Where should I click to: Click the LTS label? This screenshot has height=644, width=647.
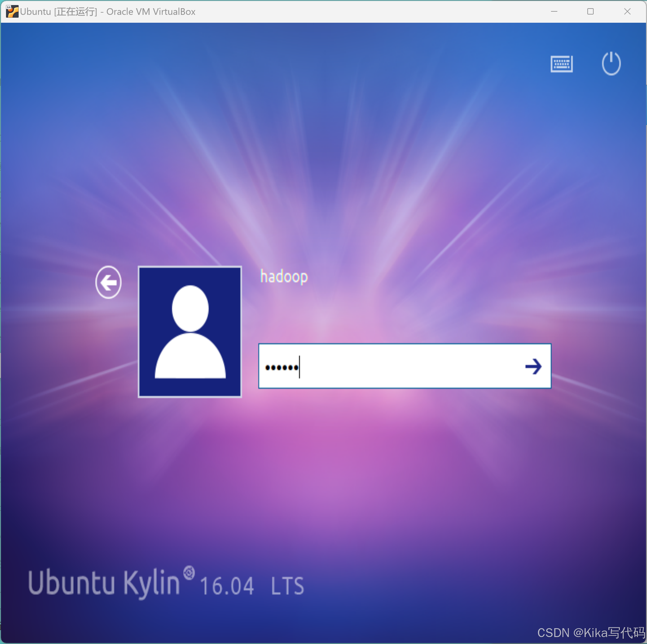pos(287,586)
